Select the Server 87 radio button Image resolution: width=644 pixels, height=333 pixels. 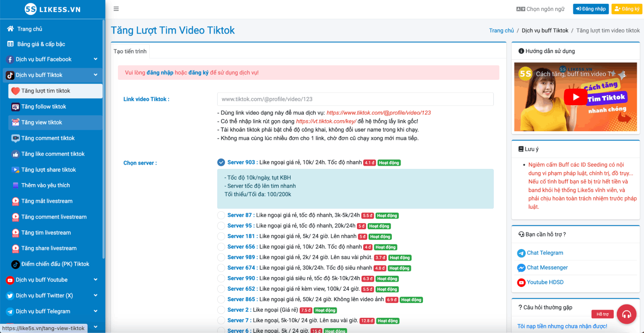tap(221, 215)
